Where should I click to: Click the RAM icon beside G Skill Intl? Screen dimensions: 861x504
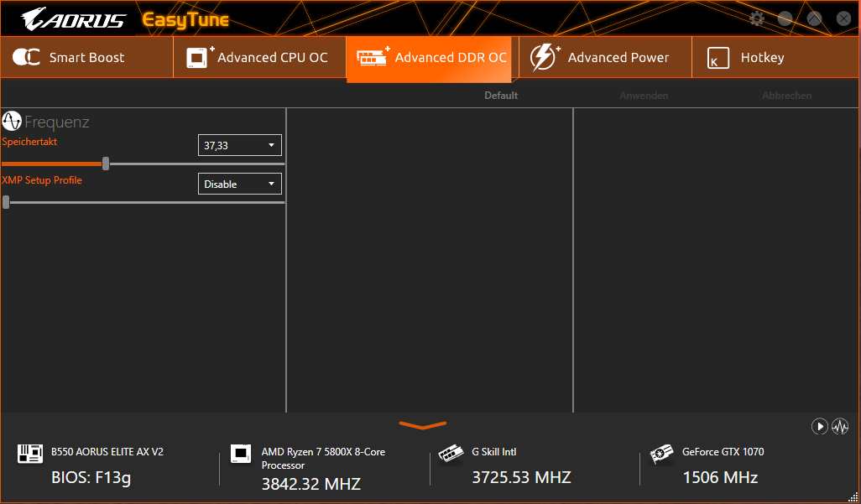451,455
